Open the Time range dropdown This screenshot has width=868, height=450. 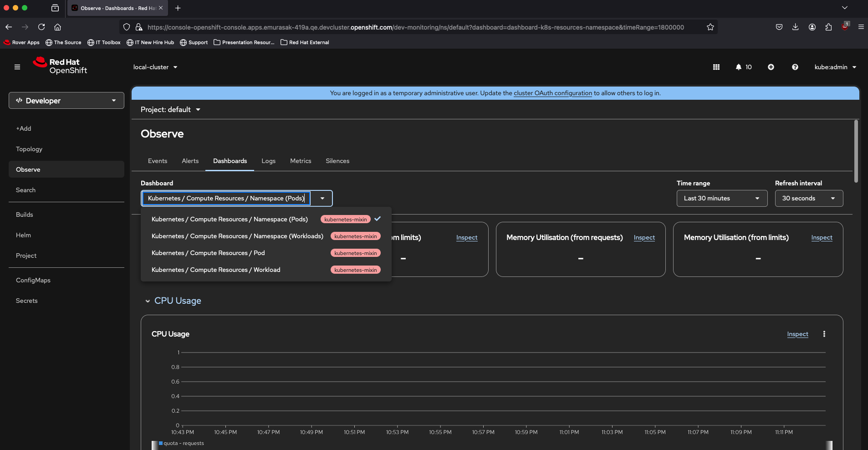pyautogui.click(x=721, y=198)
